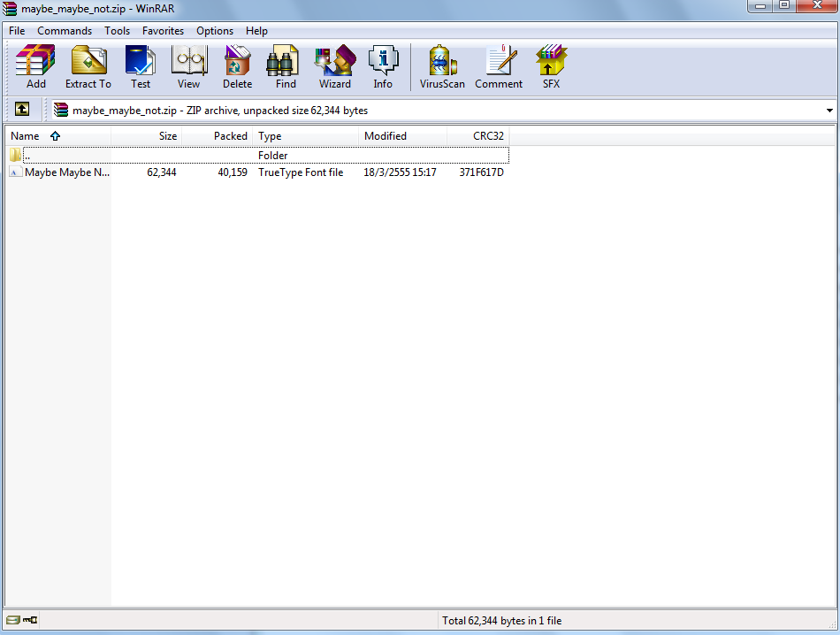Go up one level arrow button
Image resolution: width=840 pixels, height=635 pixels.
22,110
